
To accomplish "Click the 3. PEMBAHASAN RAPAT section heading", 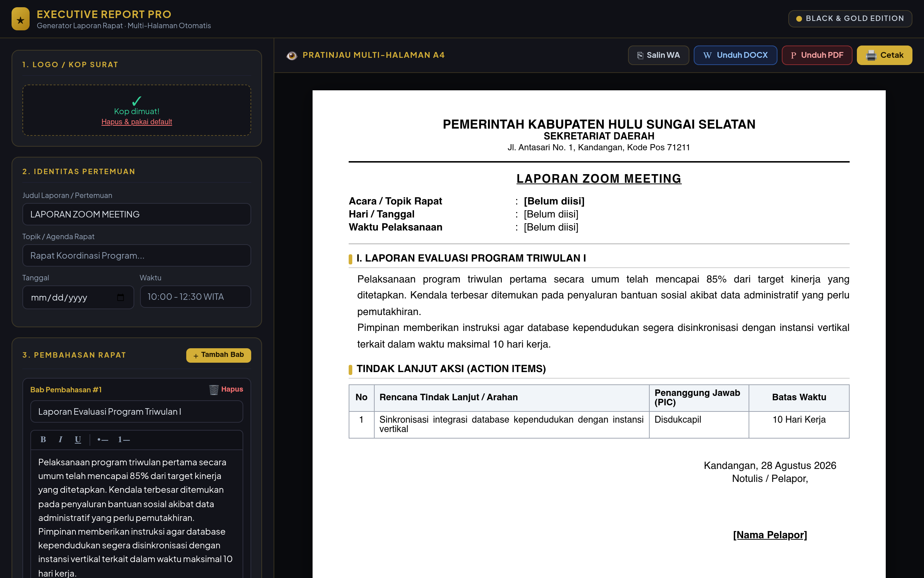I will (x=74, y=355).
